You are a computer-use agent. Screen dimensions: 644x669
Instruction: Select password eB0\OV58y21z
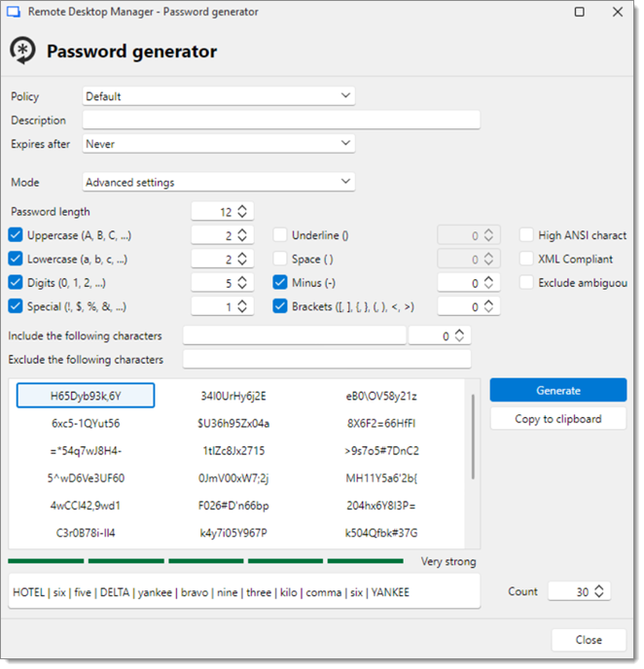click(x=383, y=398)
